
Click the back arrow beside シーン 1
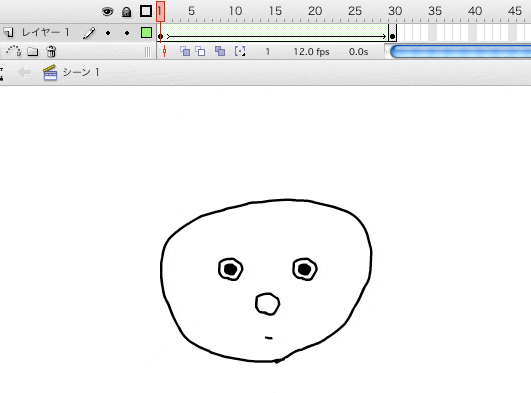(24, 72)
